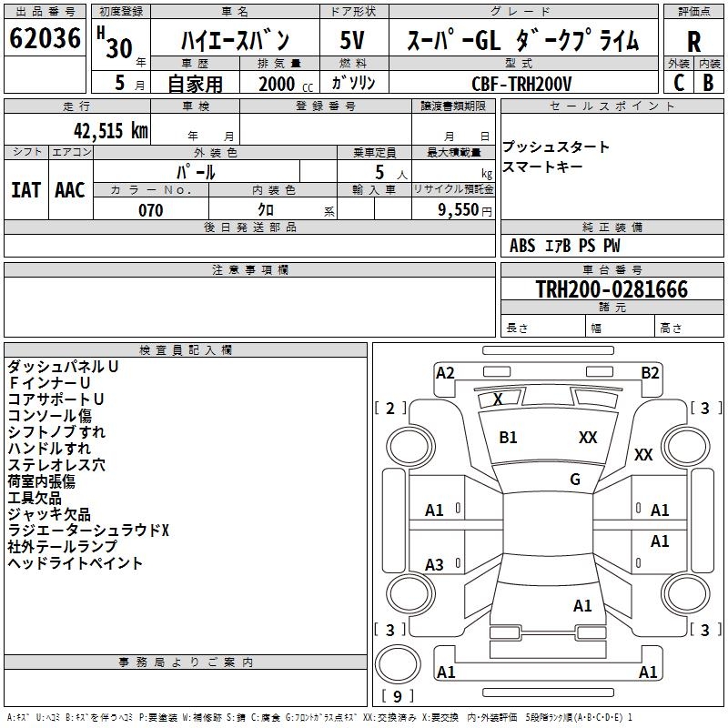Click inspector note ダッシュパネルU
This screenshot has height=728, width=728.
tap(63, 367)
